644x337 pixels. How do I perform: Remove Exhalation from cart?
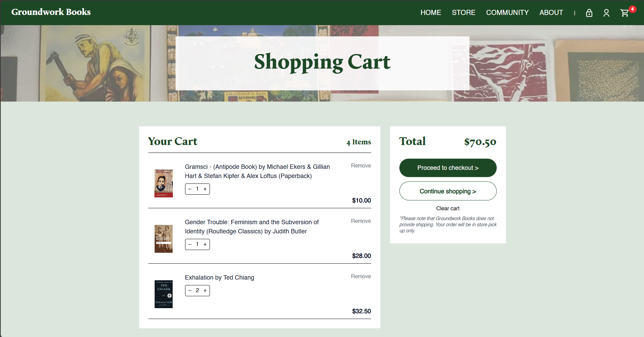(361, 277)
